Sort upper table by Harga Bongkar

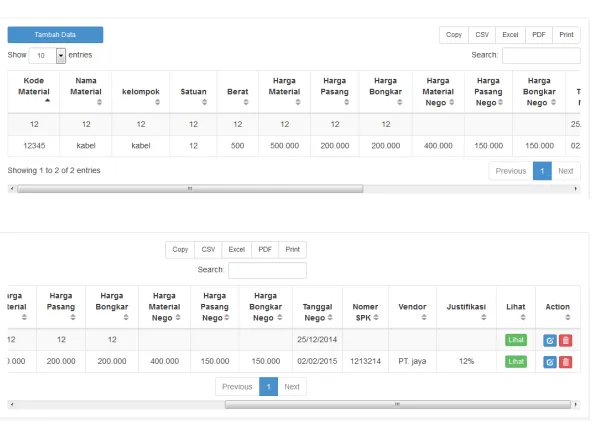pyautogui.click(x=386, y=91)
